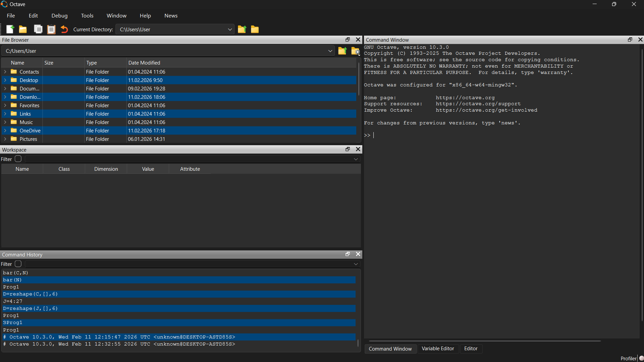Click the Copy icon in the toolbar
Screen dimensions: 644x362
[38, 30]
